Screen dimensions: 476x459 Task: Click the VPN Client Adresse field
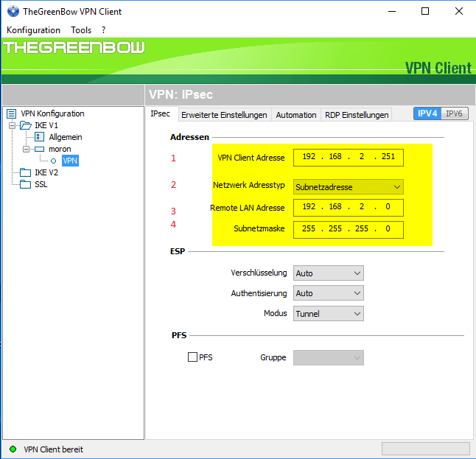(x=349, y=158)
